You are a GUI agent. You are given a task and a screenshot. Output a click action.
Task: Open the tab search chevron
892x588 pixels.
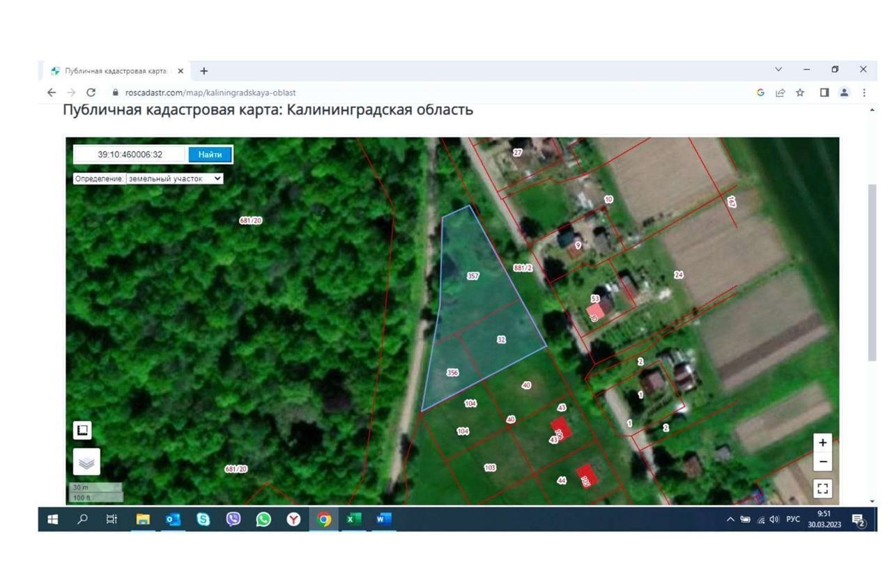[x=778, y=70]
